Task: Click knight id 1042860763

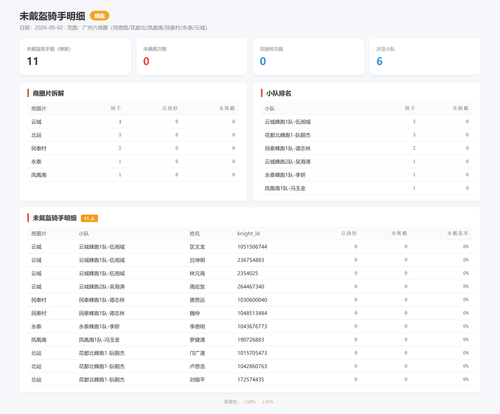Action: [252, 366]
